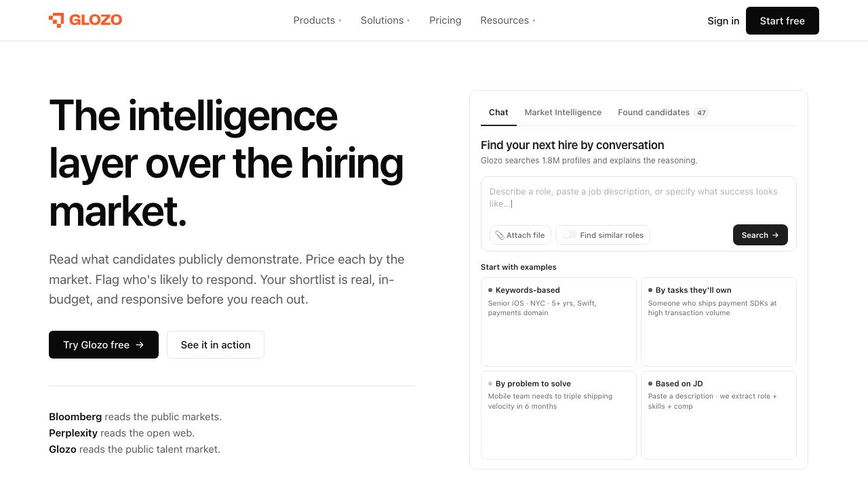Focus the role description text box
Image resolution: width=868 pixels, height=488 pixels.
tap(638, 198)
